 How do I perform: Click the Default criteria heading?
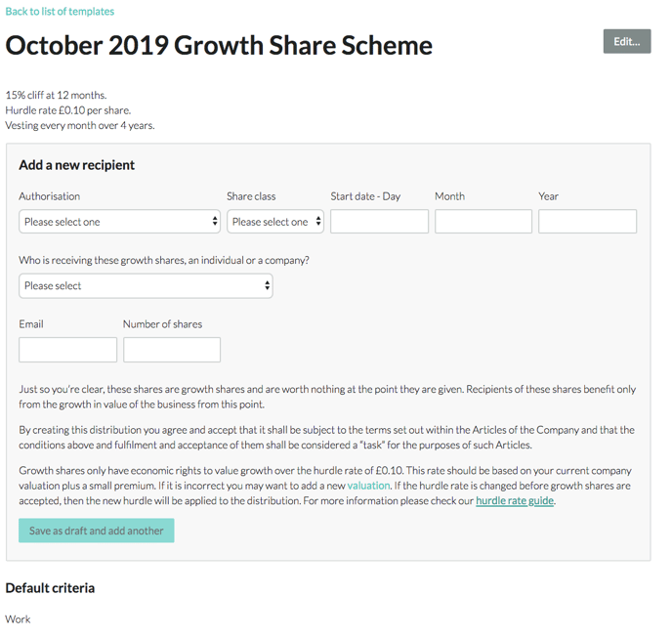point(50,588)
